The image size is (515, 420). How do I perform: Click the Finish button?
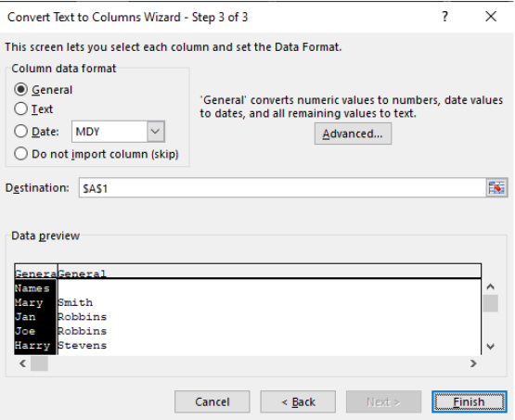(x=469, y=401)
